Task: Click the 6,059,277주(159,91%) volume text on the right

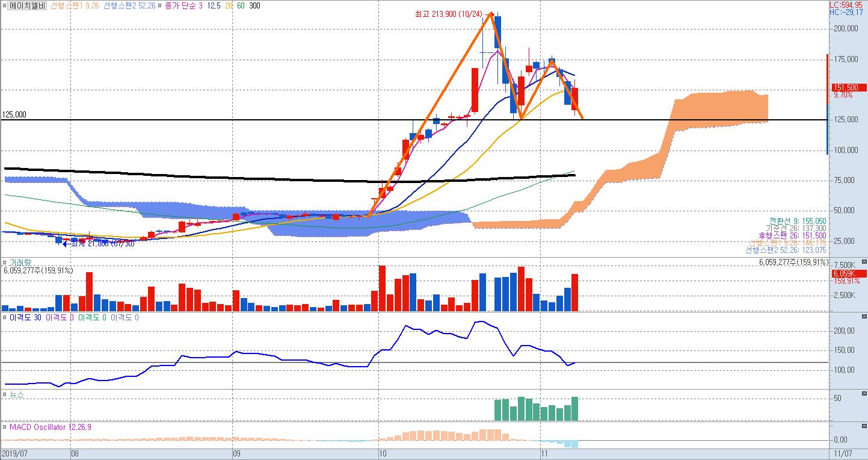Action: (x=792, y=263)
